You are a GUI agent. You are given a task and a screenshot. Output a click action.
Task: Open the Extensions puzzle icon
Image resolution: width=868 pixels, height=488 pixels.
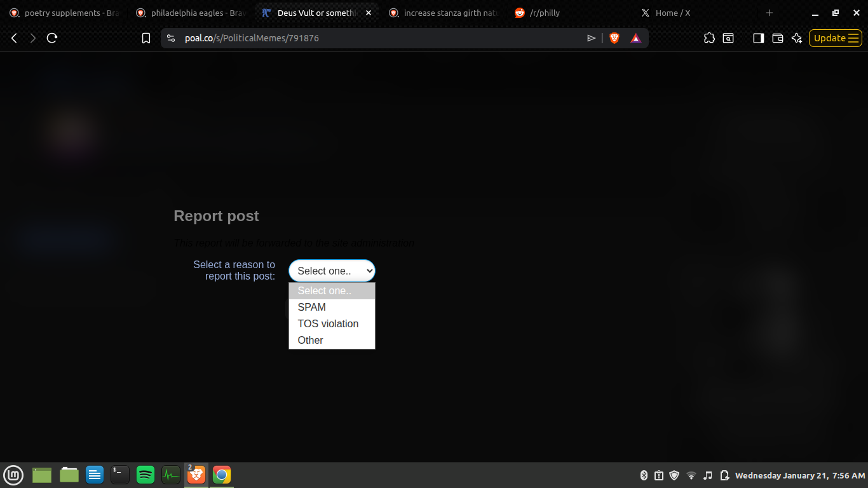coord(709,38)
